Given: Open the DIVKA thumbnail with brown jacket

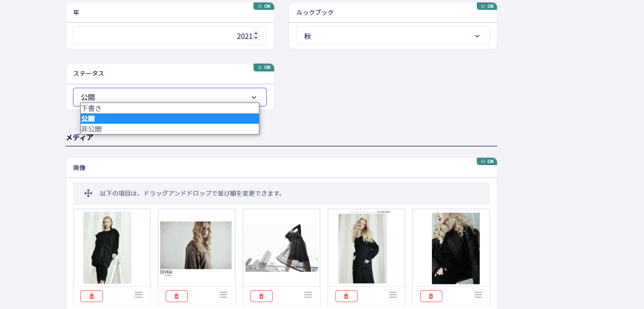Looking at the screenshot, I should [x=197, y=248].
